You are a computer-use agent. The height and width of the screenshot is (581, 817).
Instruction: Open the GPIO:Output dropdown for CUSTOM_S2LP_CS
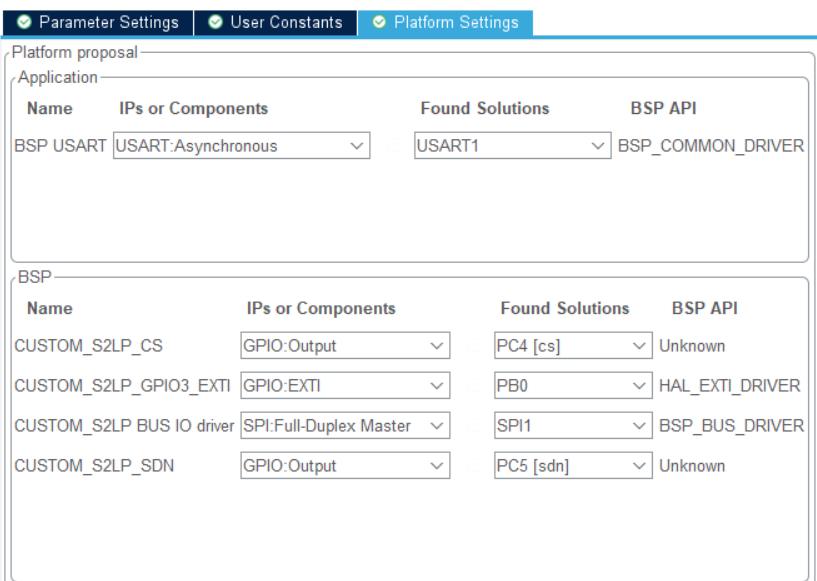pyautogui.click(x=438, y=346)
